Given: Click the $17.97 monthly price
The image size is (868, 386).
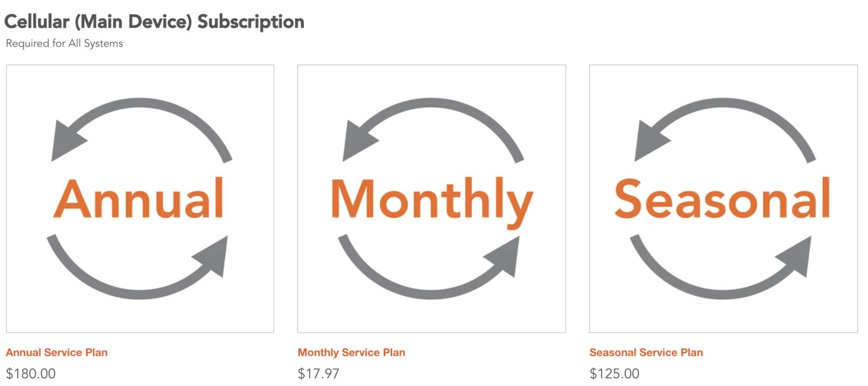Looking at the screenshot, I should click(318, 374).
